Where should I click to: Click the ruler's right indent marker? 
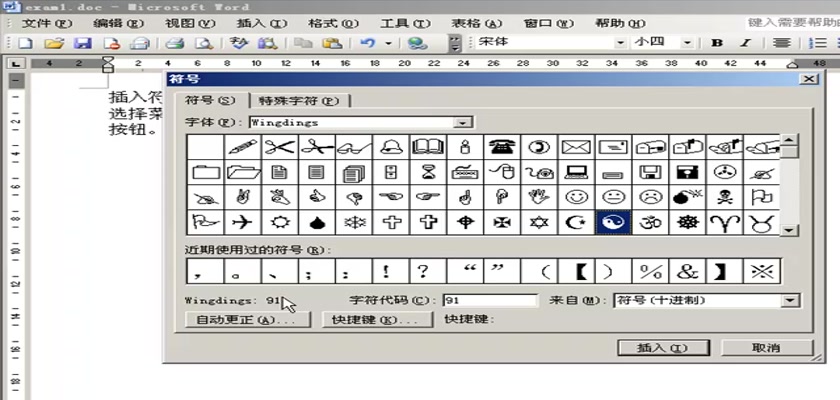[792, 66]
